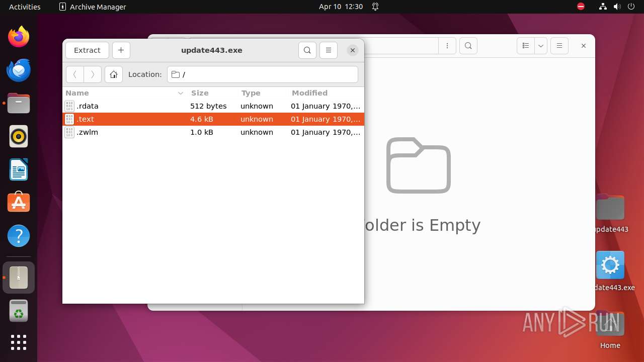Launch Thunderbird Mail from the dock
This screenshot has width=644, height=362.
tap(19, 70)
